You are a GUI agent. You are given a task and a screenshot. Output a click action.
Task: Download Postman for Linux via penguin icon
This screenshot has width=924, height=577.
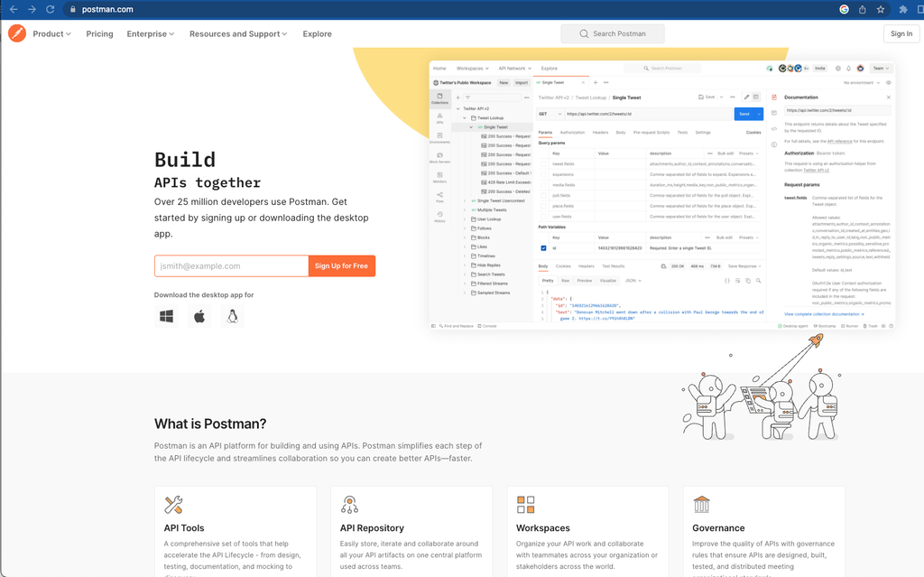(x=233, y=316)
